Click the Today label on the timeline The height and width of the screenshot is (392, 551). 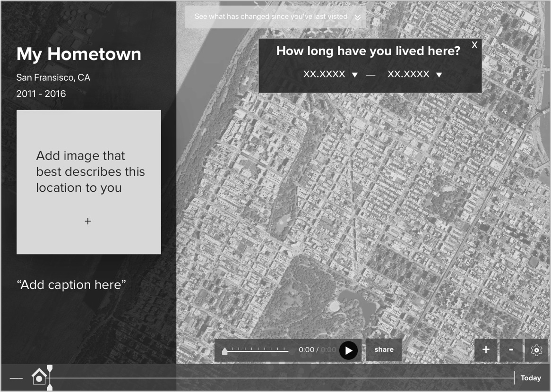(530, 378)
